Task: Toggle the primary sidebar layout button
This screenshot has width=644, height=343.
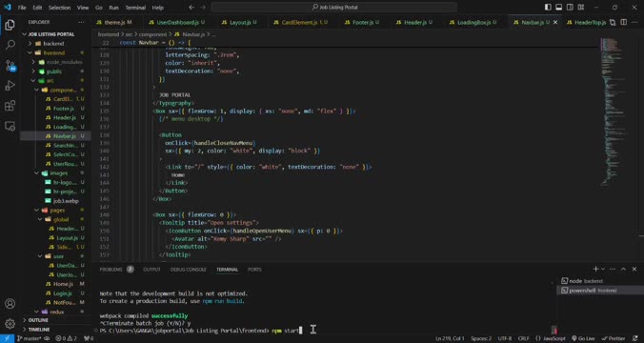Action: (548, 8)
